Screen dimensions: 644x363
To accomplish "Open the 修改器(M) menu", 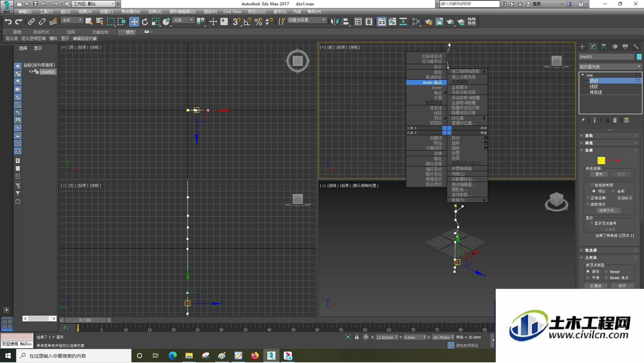I will pyautogui.click(x=130, y=12).
